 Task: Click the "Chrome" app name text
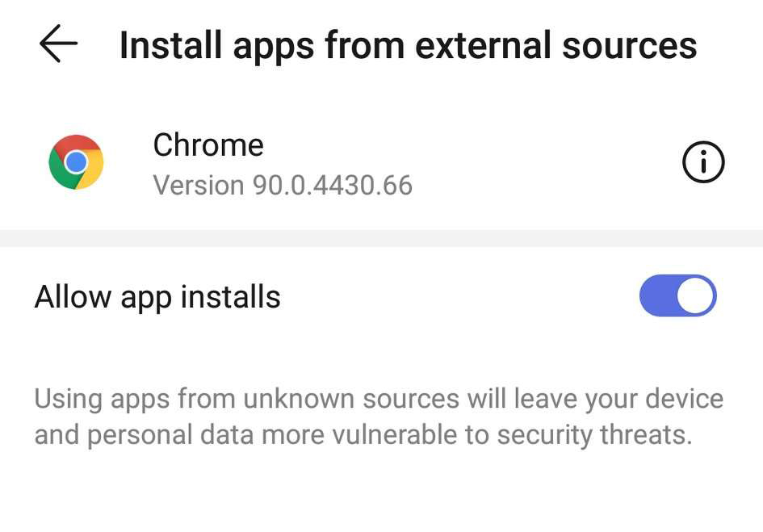[208, 145]
